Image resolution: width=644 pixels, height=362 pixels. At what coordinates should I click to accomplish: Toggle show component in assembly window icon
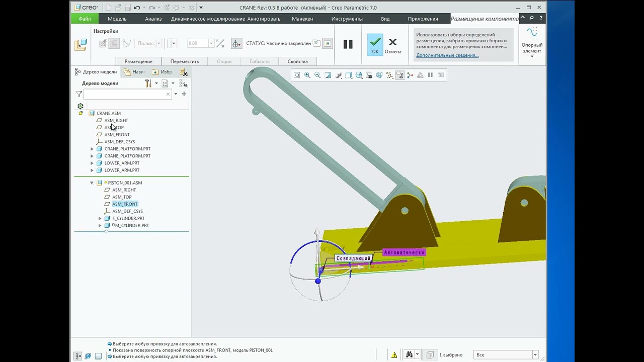click(327, 43)
